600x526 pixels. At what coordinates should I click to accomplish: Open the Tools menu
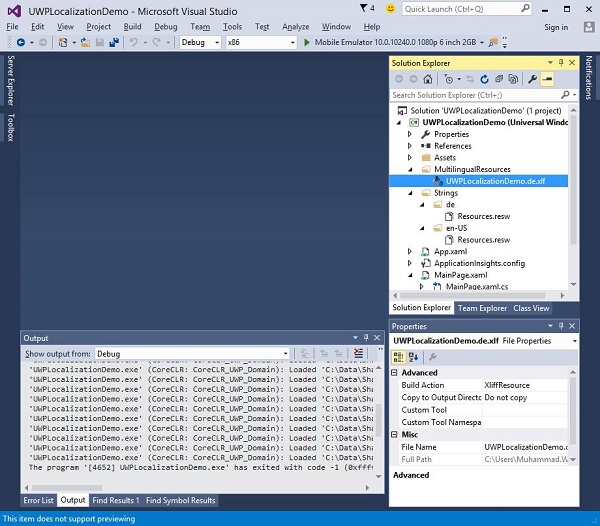coord(232,27)
